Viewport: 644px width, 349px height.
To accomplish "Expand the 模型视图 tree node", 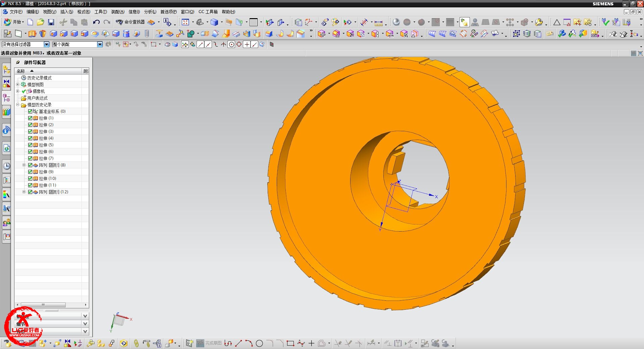I will click(18, 85).
